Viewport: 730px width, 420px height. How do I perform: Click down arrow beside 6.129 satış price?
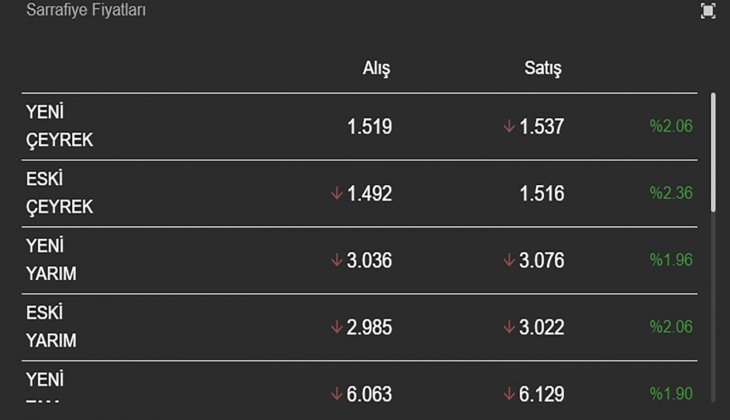[509, 394]
